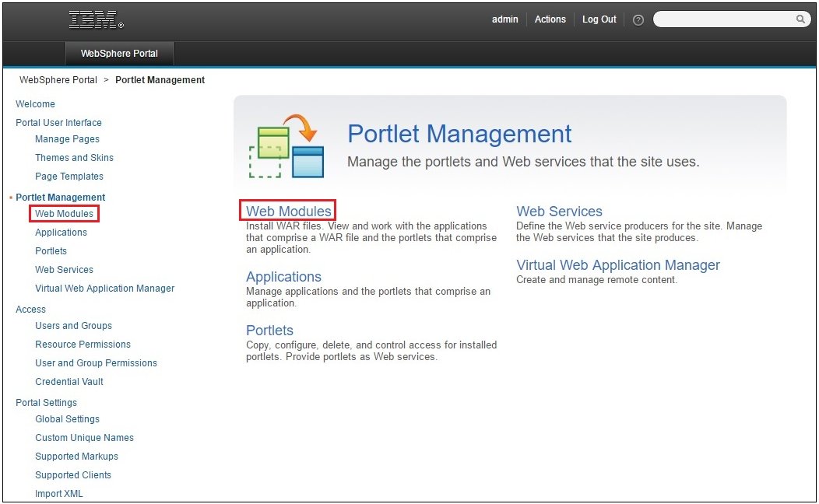Open the Portal Settings section
The height and width of the screenshot is (504, 819).
click(46, 403)
